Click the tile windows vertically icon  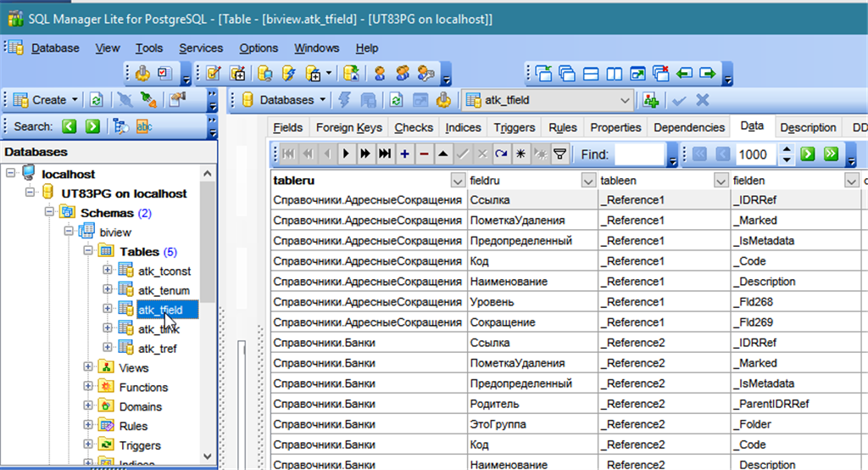pyautogui.click(x=614, y=73)
